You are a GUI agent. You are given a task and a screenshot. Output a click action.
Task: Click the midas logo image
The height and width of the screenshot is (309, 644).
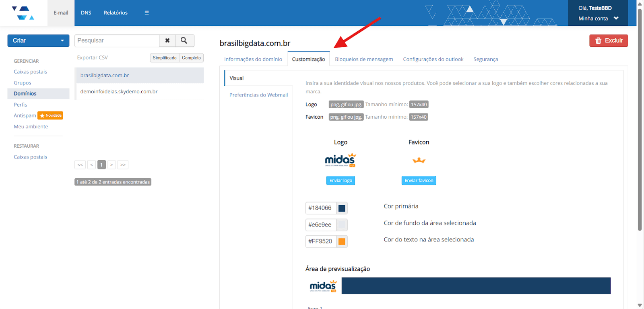pyautogui.click(x=340, y=160)
